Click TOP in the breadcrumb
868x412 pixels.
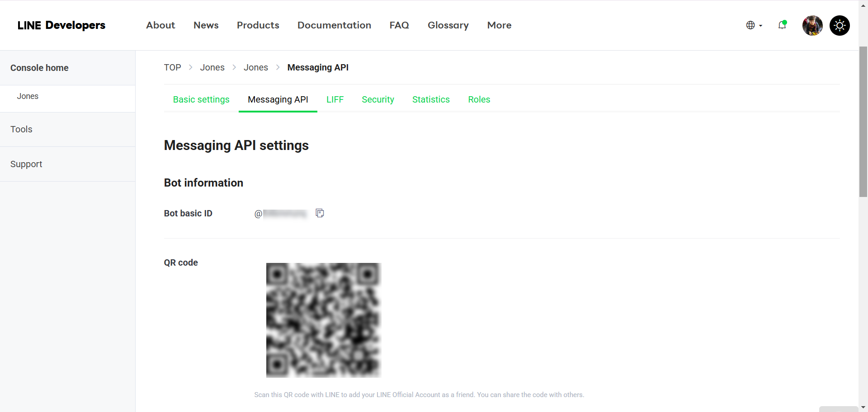tap(172, 67)
